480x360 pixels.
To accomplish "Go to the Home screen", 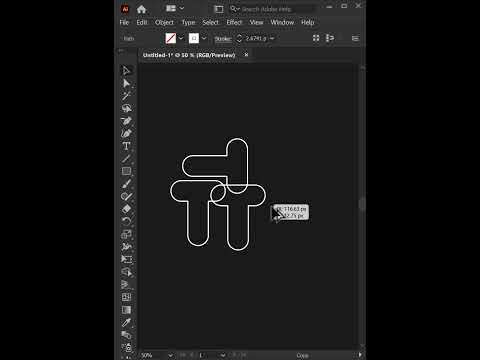I will pos(141,9).
